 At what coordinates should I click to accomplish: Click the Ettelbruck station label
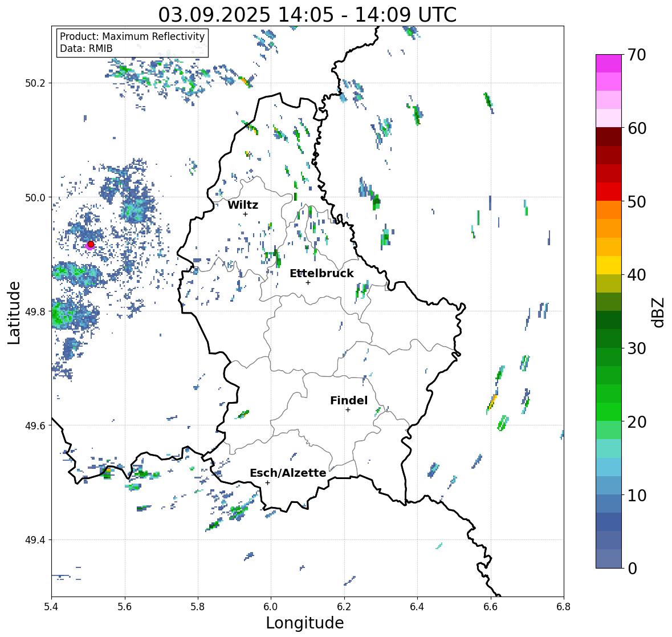click(x=321, y=273)
